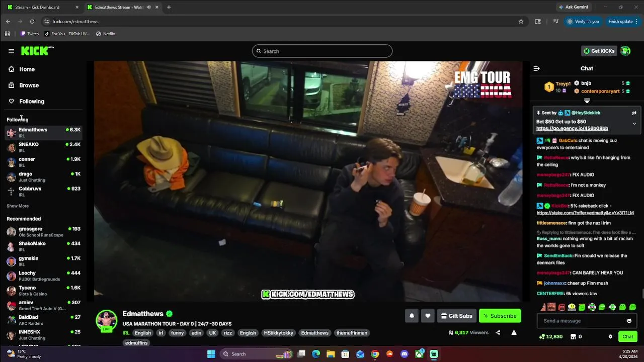Screen dimensions: 644x362
Task: Mute the Edmatthews Stream browser tab
Action: click(x=149, y=7)
